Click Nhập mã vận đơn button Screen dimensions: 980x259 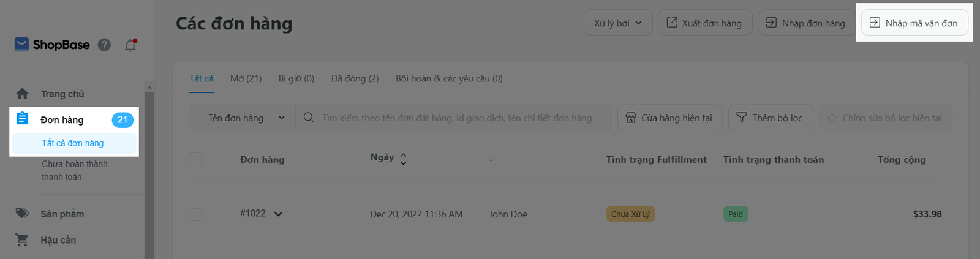point(914,23)
